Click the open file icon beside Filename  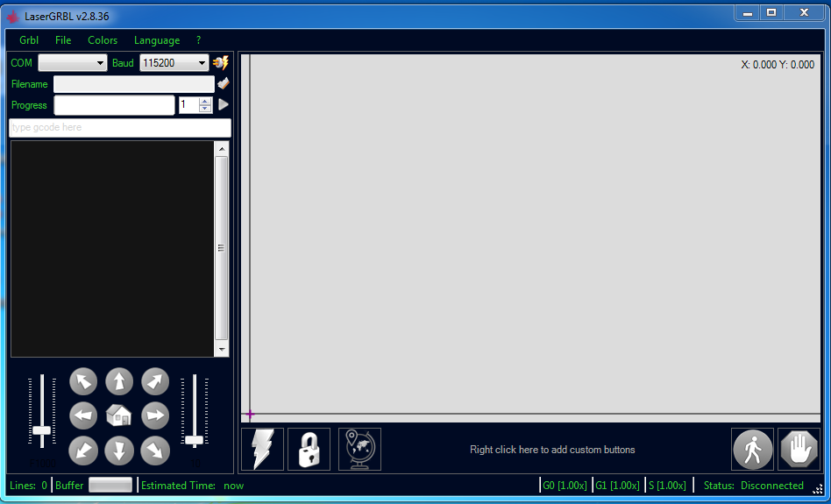[224, 84]
